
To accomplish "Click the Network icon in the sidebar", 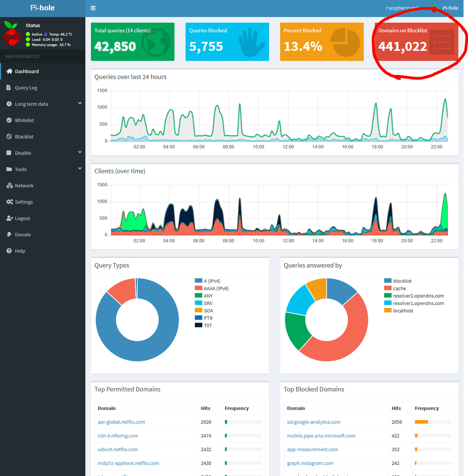I will 9,186.
